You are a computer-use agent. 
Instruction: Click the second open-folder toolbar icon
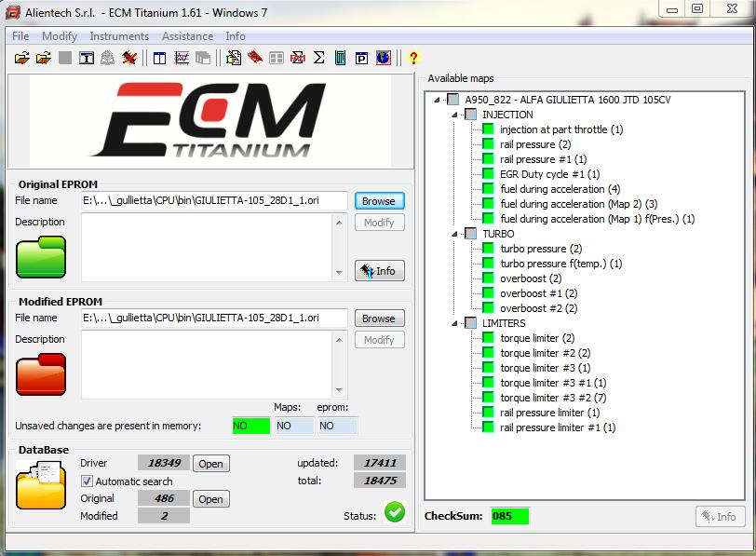[x=44, y=58]
